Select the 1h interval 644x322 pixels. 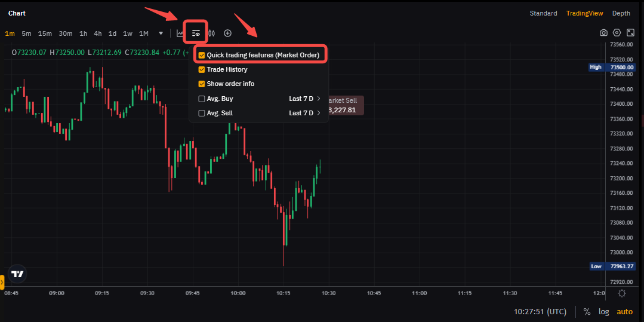pos(84,33)
